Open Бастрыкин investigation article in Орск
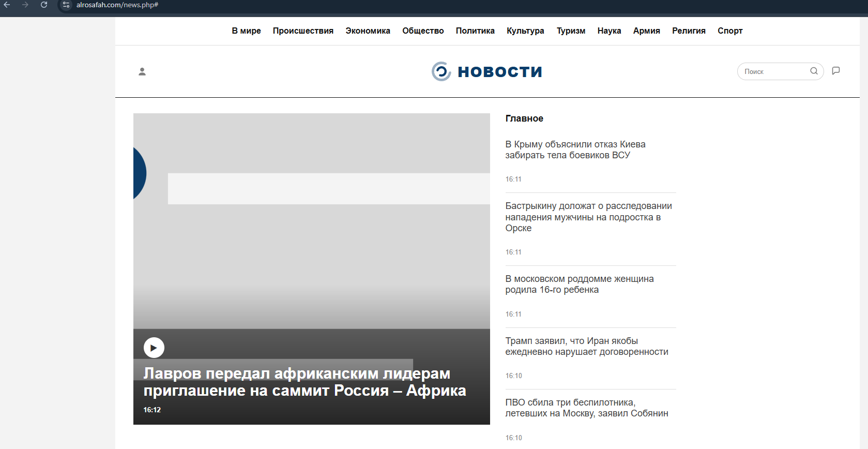The width and height of the screenshot is (868, 449). (x=588, y=217)
